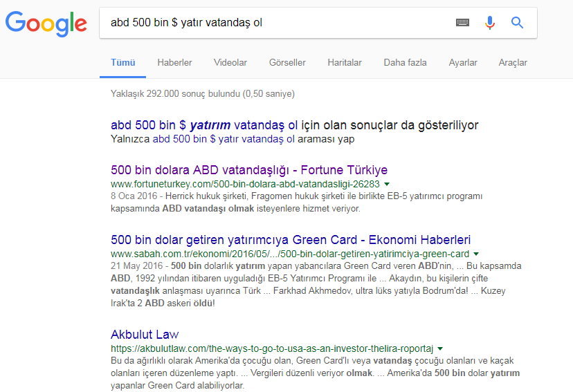Screen dimensions: 573x392
Task: Click the blue search magnifier icon
Action: pos(517,23)
